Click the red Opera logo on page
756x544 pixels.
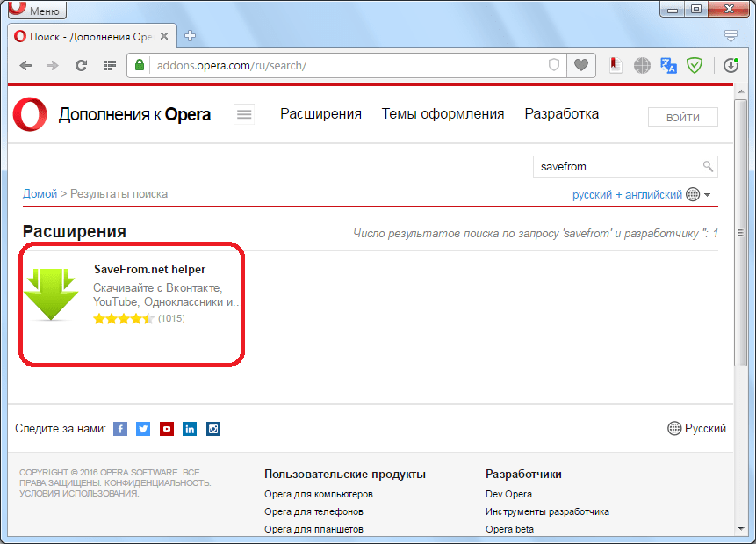click(30, 114)
